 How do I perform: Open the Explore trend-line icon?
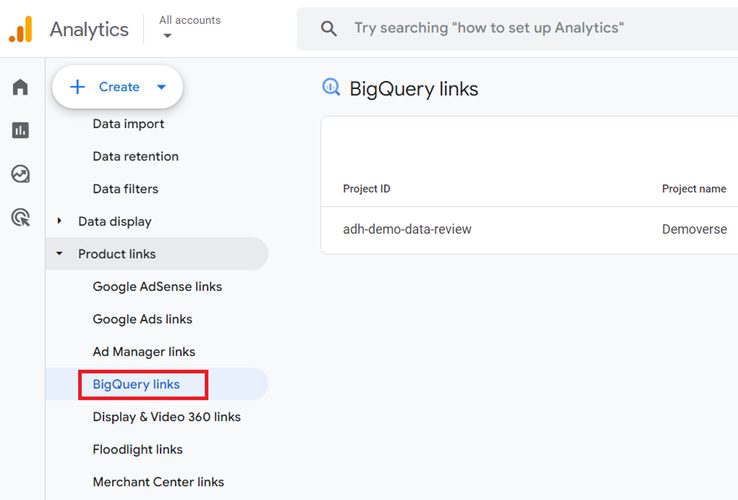coord(20,174)
